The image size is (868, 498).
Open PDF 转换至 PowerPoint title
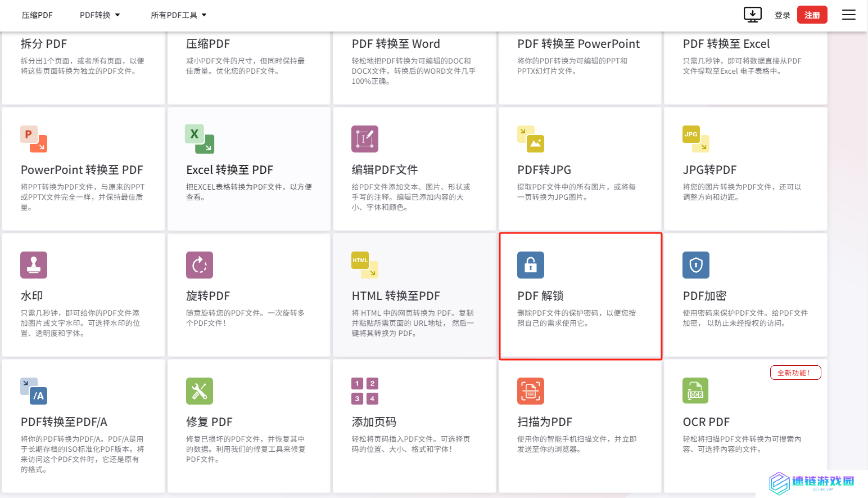578,44
